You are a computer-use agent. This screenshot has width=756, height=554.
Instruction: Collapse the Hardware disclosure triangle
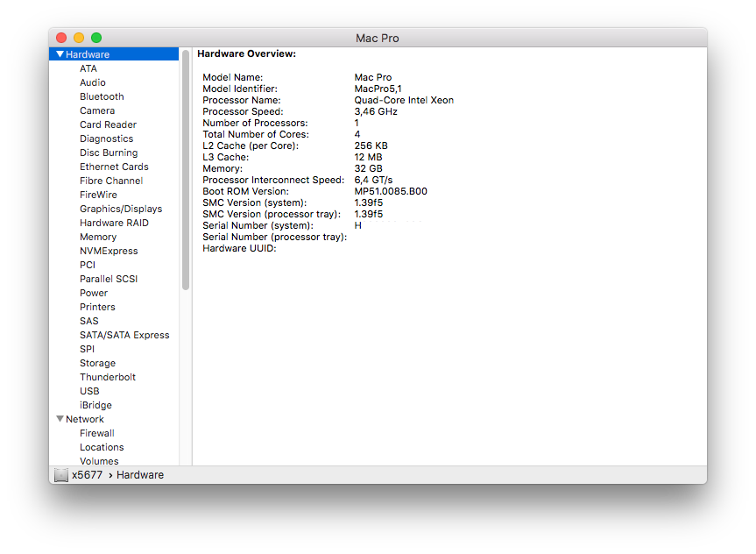[x=60, y=54]
